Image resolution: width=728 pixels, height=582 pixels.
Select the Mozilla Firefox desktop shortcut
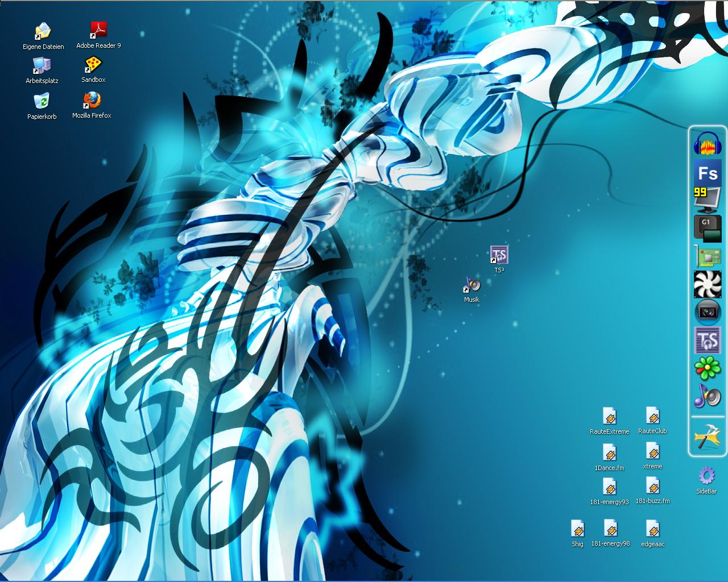point(92,101)
